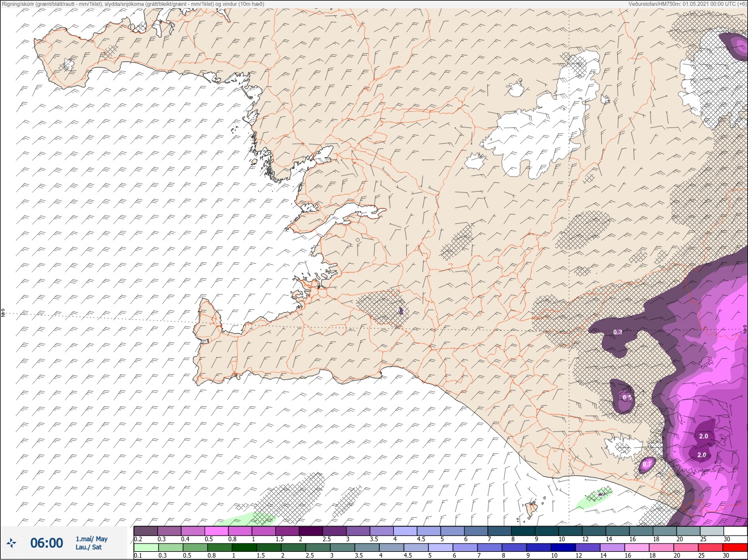The image size is (748, 560).
Task: Select the deep blue lower swatch starting at 10
Action: pos(564,548)
